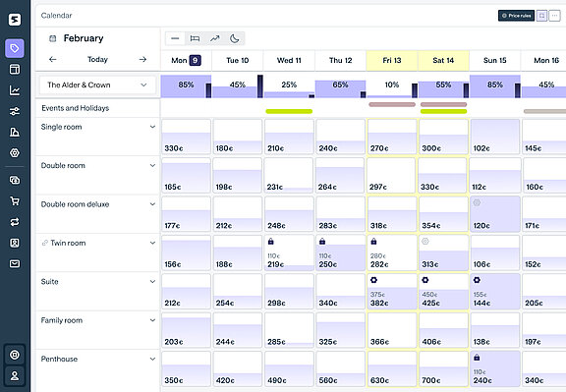Image resolution: width=566 pixels, height=392 pixels.
Task: Open the price tag icon in sidebar
Action: coord(15,48)
